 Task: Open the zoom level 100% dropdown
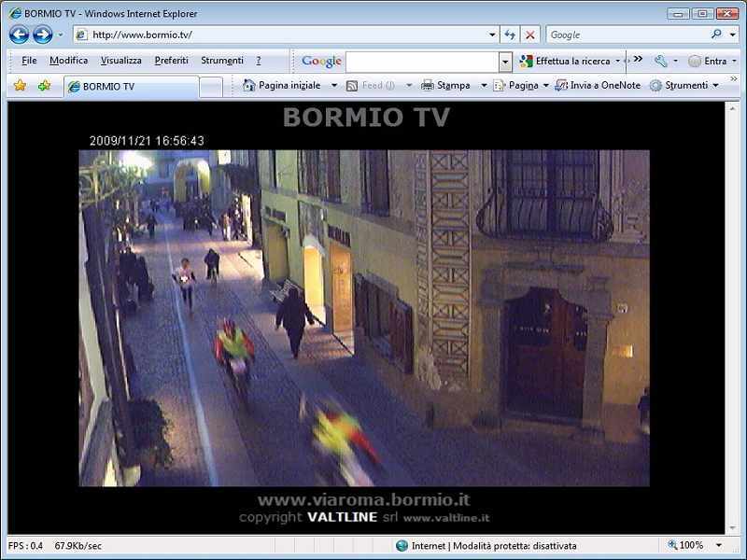pyautogui.click(x=719, y=545)
